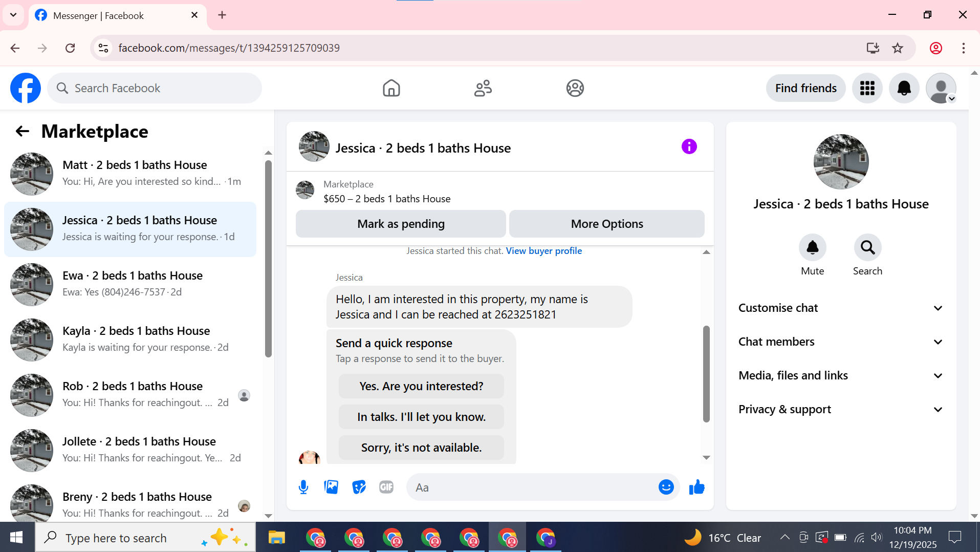Click the browser address bar URL
The height and width of the screenshot is (552, 980).
tap(229, 48)
